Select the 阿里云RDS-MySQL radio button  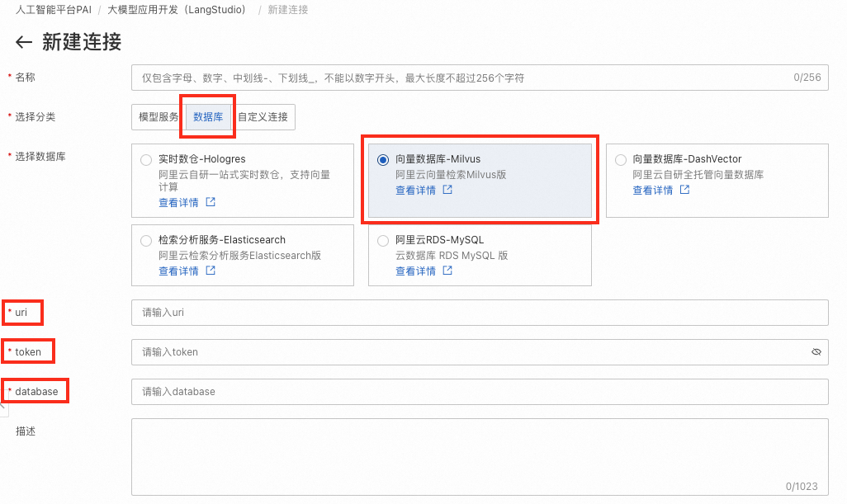click(382, 239)
